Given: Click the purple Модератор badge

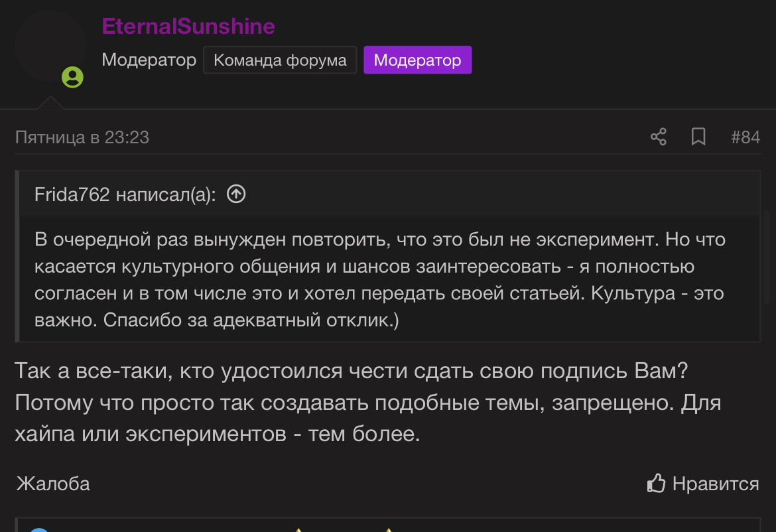Looking at the screenshot, I should click(417, 60).
